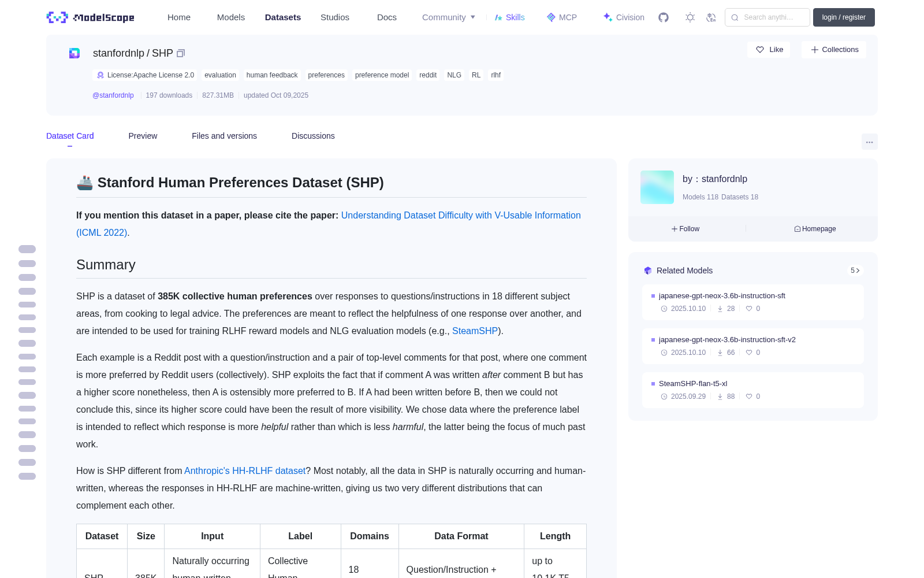Click the Like heart button
The width and height of the screenshot is (924, 578).
tap(769, 50)
